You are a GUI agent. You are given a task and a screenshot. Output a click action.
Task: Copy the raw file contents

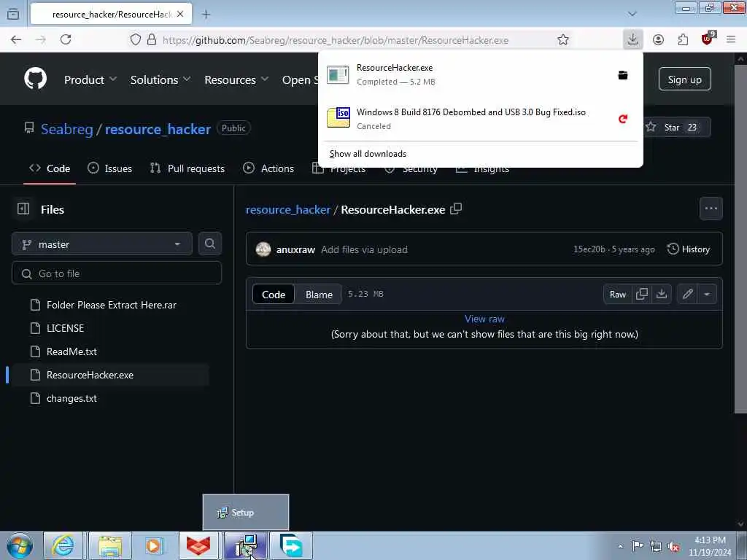click(642, 295)
